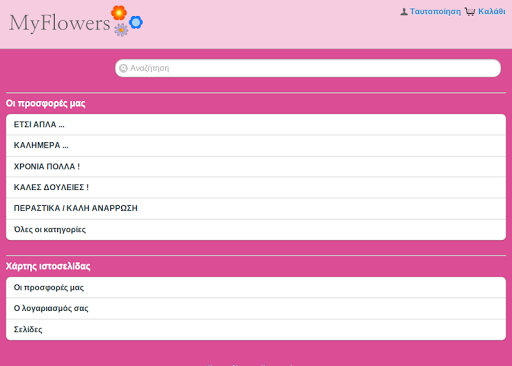Click the purple daisy in the logo
Viewport: 512px width, 366px height.
click(121, 30)
